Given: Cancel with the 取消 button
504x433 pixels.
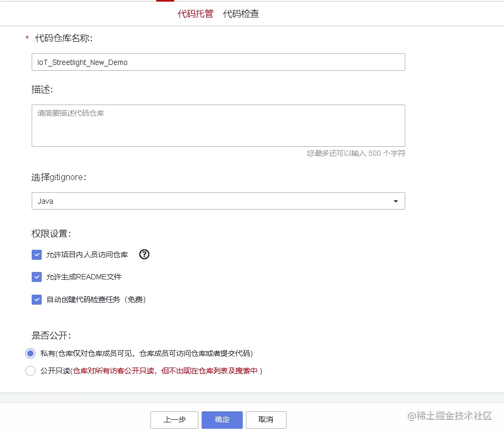Looking at the screenshot, I should click(x=266, y=420).
